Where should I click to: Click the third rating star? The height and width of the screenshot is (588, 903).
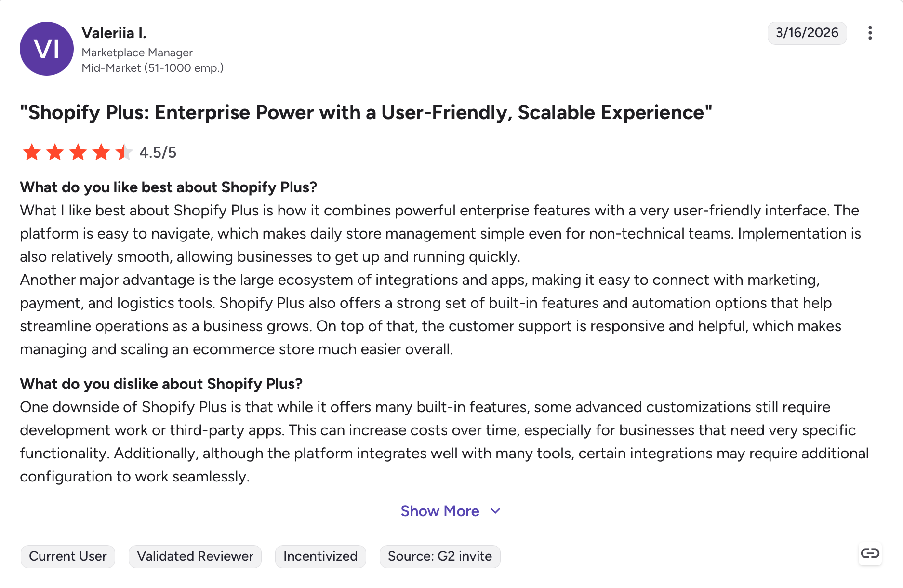[78, 152]
